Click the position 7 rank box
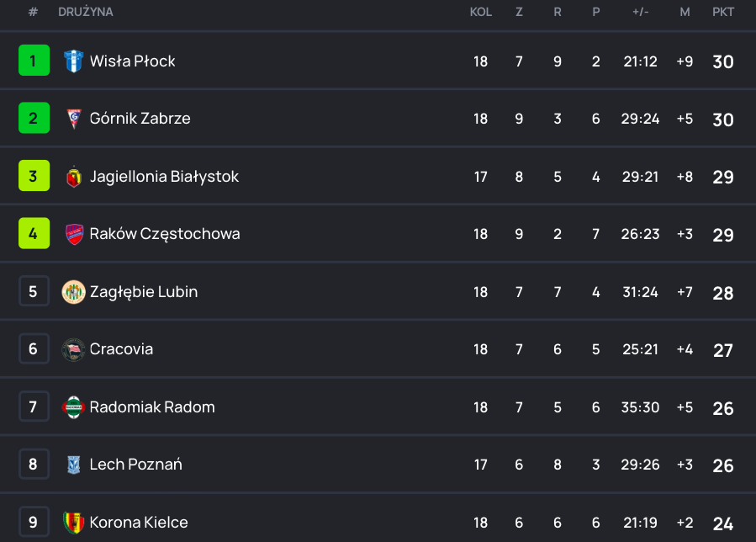The width and height of the screenshot is (756, 542). [34, 407]
